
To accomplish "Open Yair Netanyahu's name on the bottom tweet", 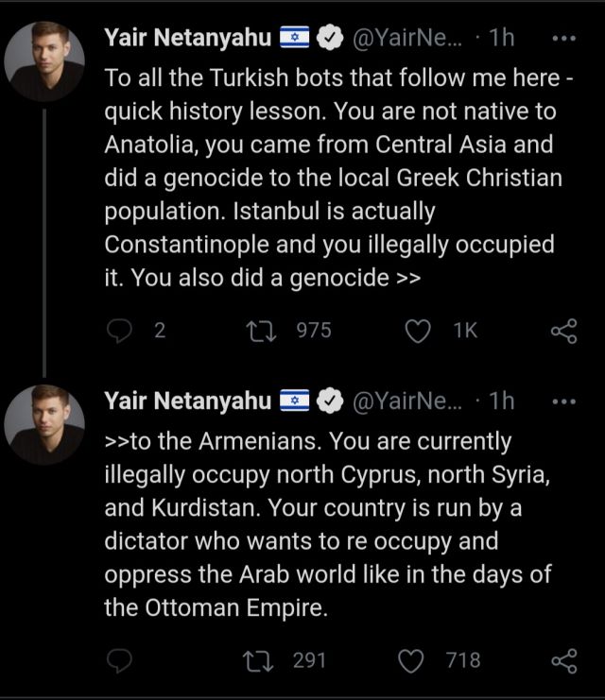I will 187,401.
